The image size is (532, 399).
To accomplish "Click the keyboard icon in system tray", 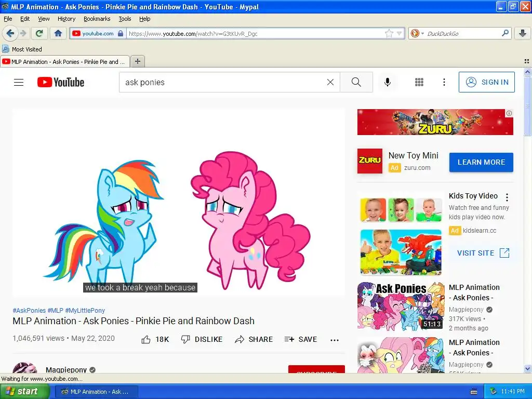I will click(x=474, y=392).
